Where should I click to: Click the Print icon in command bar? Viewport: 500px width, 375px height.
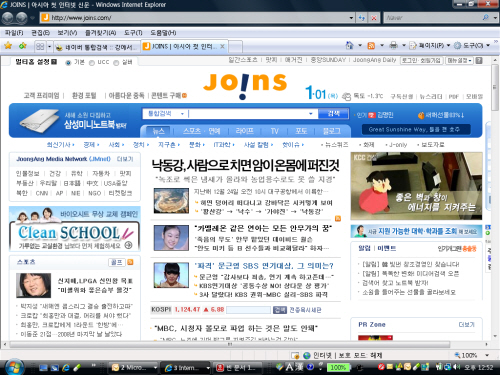(393, 45)
